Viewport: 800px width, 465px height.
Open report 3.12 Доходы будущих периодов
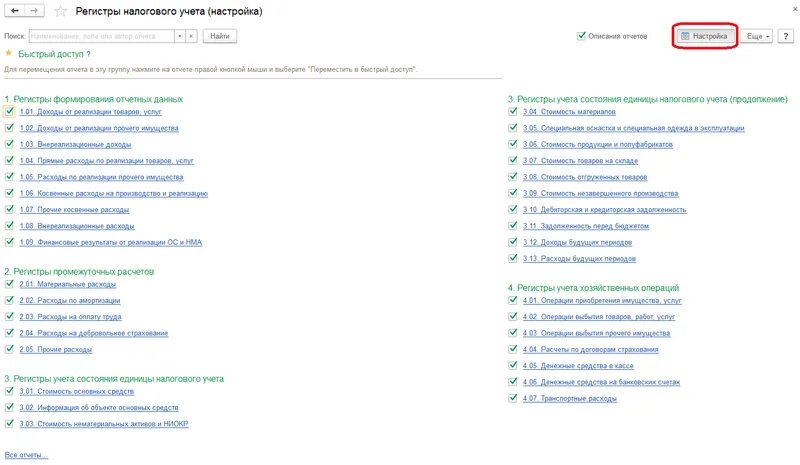coord(578,242)
